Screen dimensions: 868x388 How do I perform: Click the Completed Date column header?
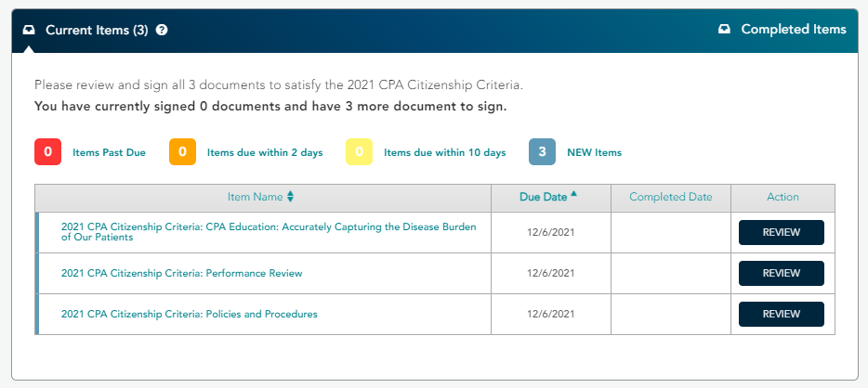click(x=671, y=198)
